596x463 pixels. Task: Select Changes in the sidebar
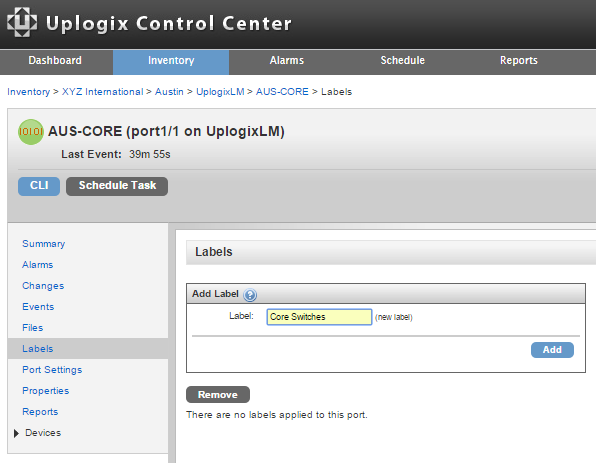pos(43,285)
